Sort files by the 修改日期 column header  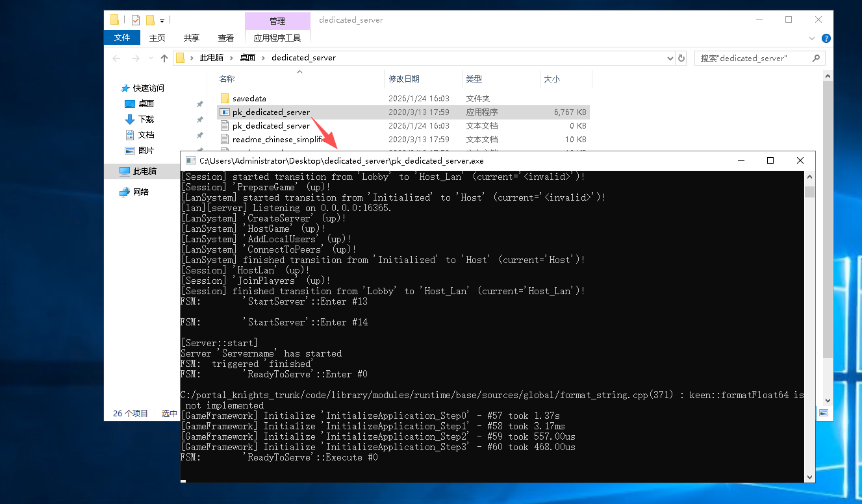pyautogui.click(x=404, y=79)
